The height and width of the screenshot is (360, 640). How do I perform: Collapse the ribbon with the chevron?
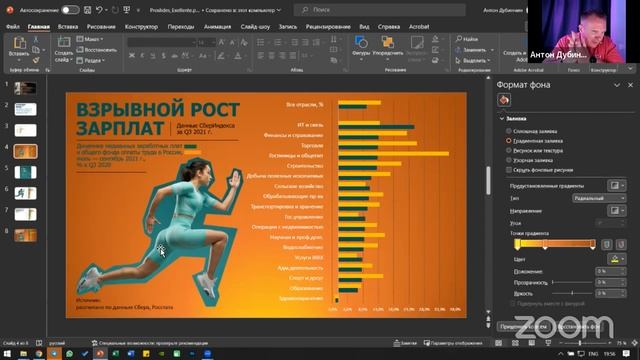pyautogui.click(x=630, y=69)
